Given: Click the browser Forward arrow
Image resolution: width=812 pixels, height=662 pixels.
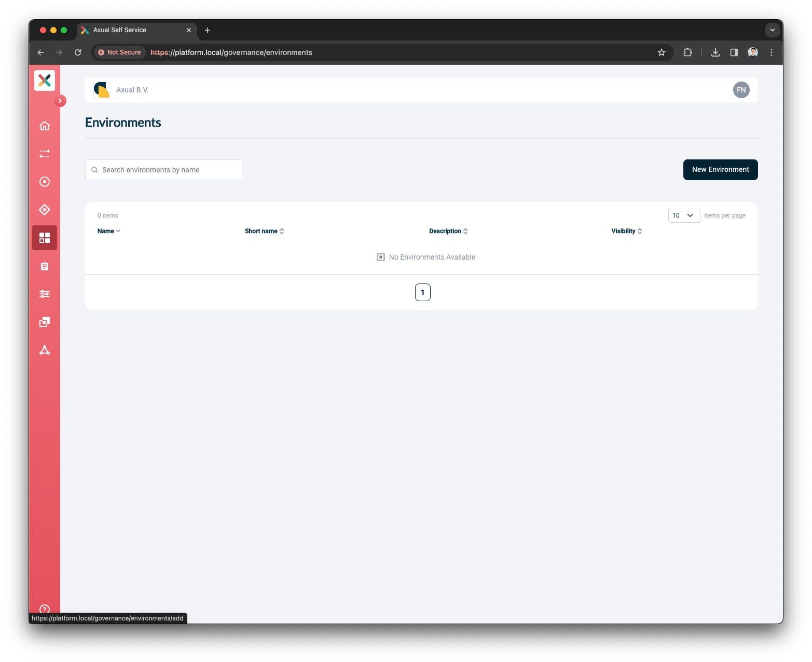Looking at the screenshot, I should coord(59,52).
